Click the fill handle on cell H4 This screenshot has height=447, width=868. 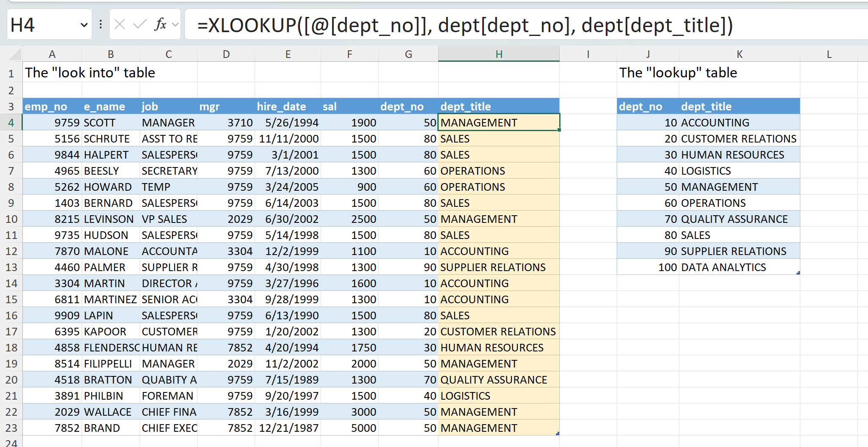559,130
